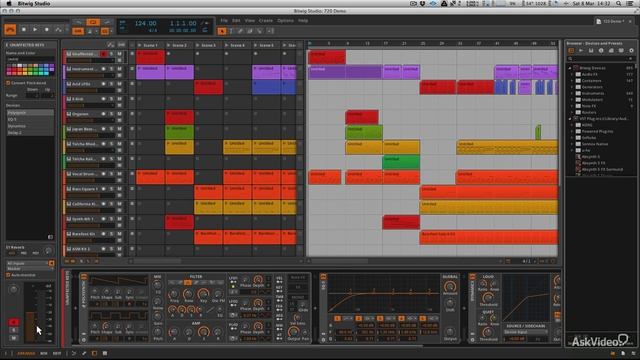
Task: Expand the Instruments folder
Action: click(573, 93)
